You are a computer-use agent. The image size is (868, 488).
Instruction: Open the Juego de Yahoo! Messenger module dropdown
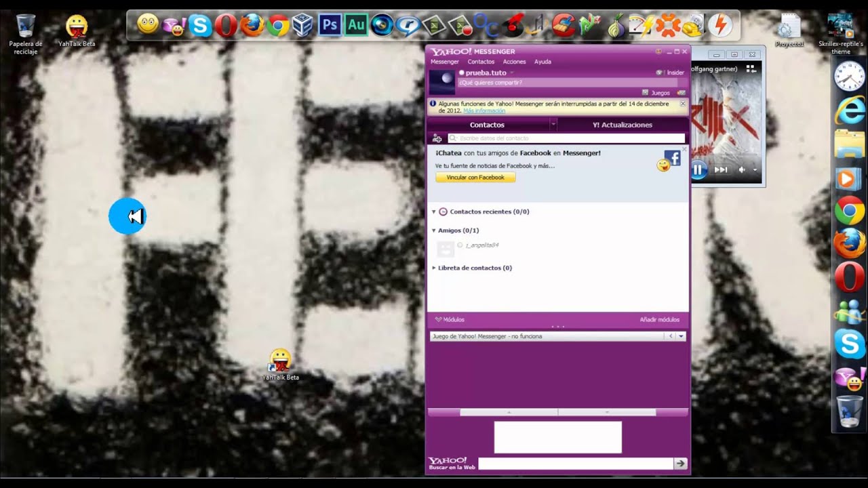(x=681, y=336)
